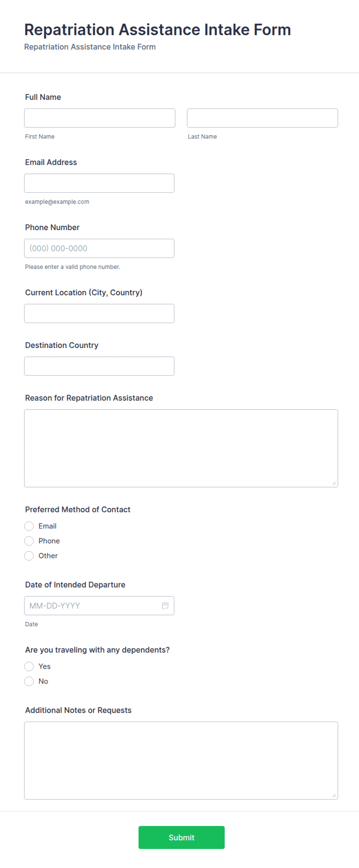The height and width of the screenshot is (868, 359).
Task: Grab resize handle of Additional Notes textarea
Action: 334,795
